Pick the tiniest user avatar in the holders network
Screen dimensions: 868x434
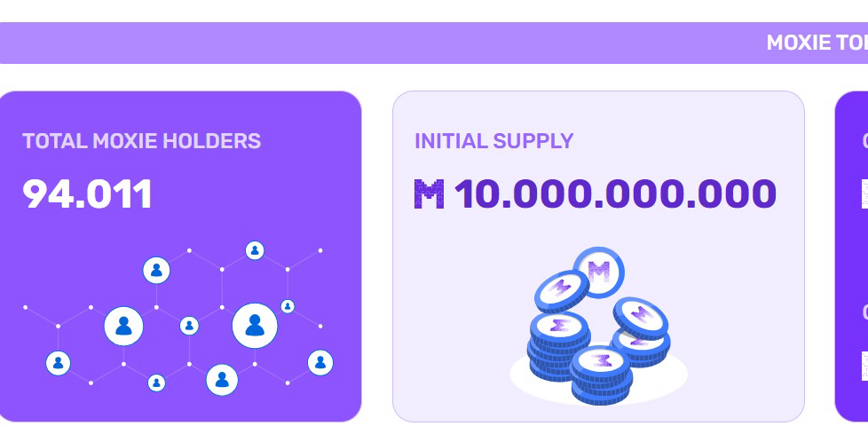[x=288, y=306]
